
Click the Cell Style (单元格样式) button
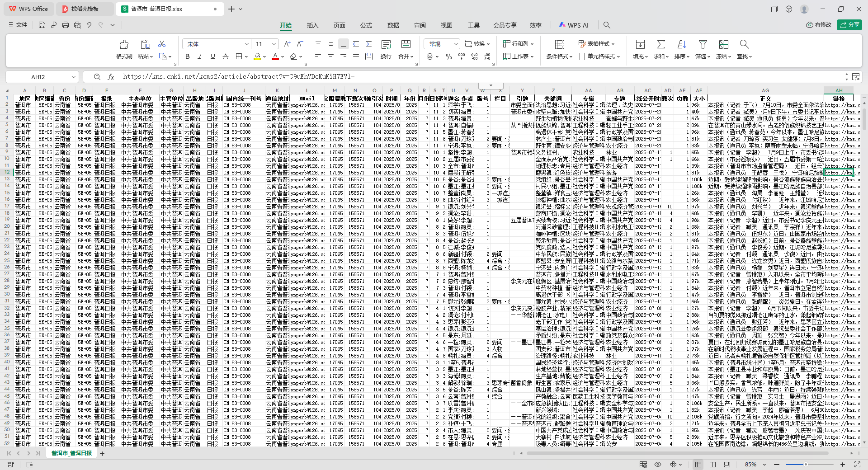[599, 56]
